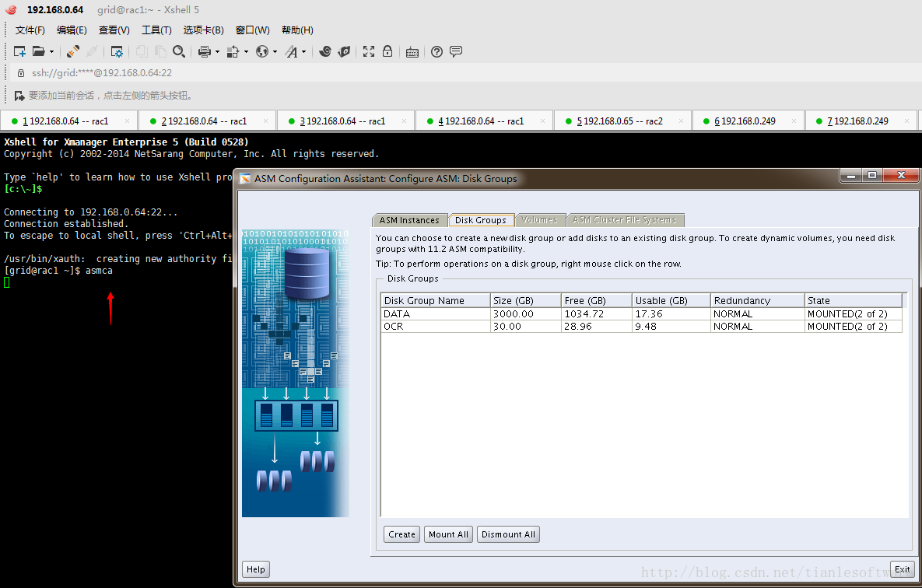Click the Redundancy column header
This screenshot has width=922, height=588.
point(757,300)
